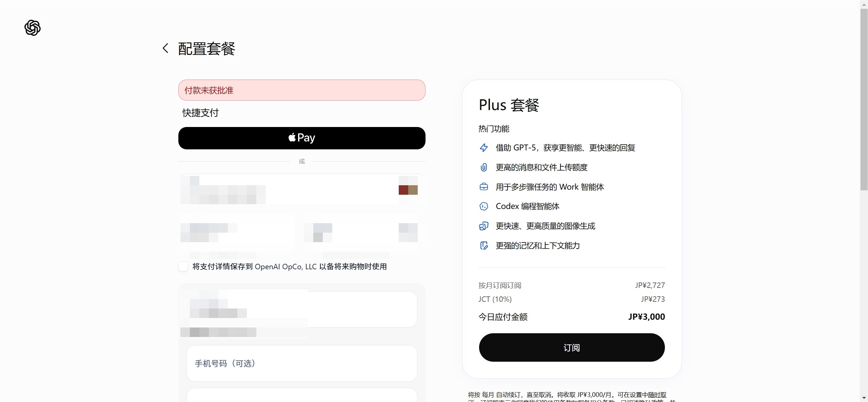Click the text 更高的消息和文件上传额度

pos(541,167)
